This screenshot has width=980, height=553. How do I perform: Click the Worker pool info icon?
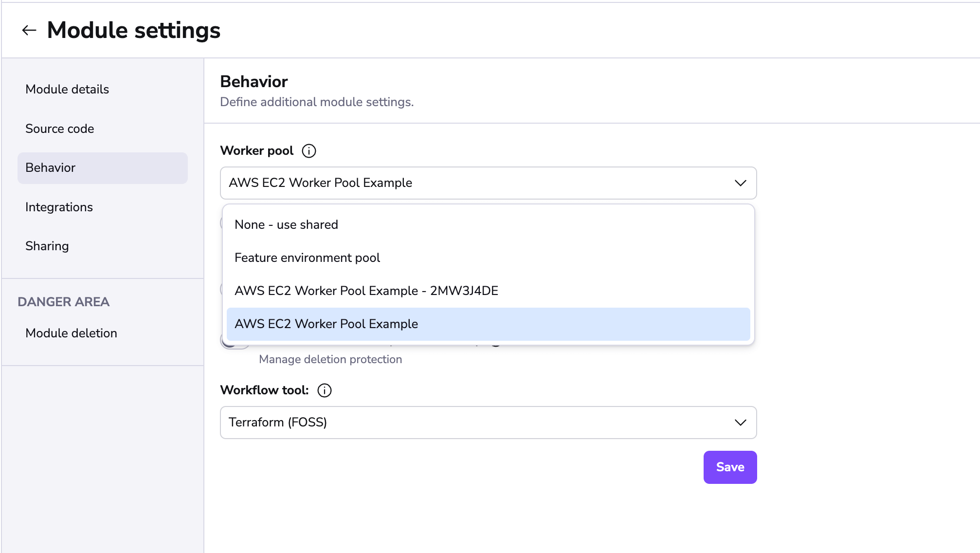[x=309, y=150]
